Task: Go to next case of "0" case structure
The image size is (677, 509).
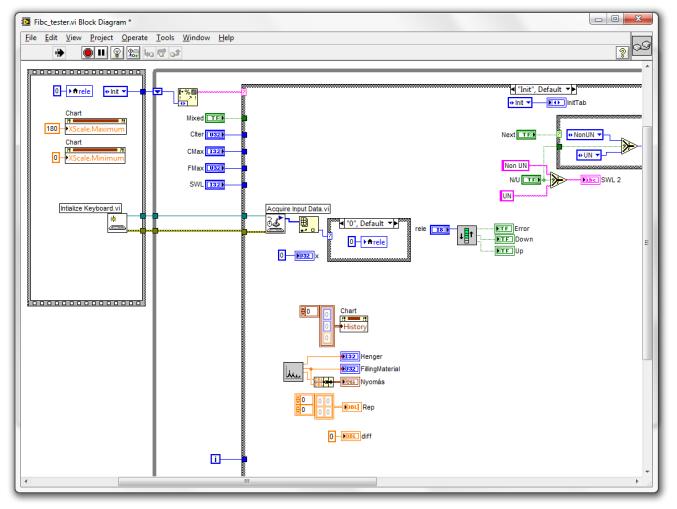Action: click(395, 223)
